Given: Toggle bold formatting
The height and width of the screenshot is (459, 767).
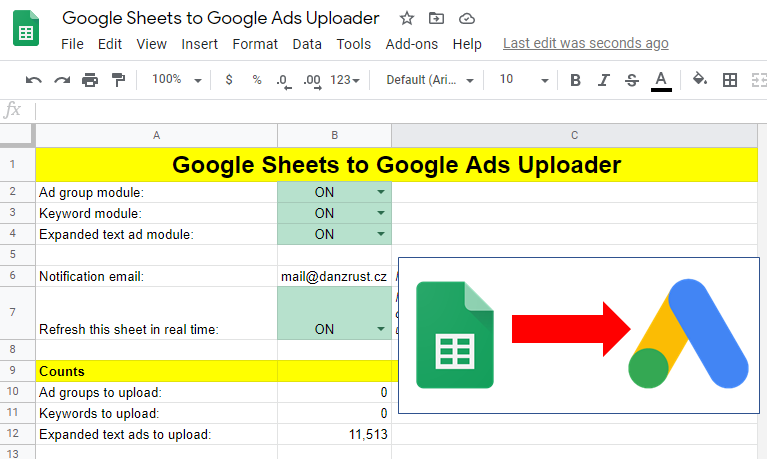Looking at the screenshot, I should click(575, 80).
